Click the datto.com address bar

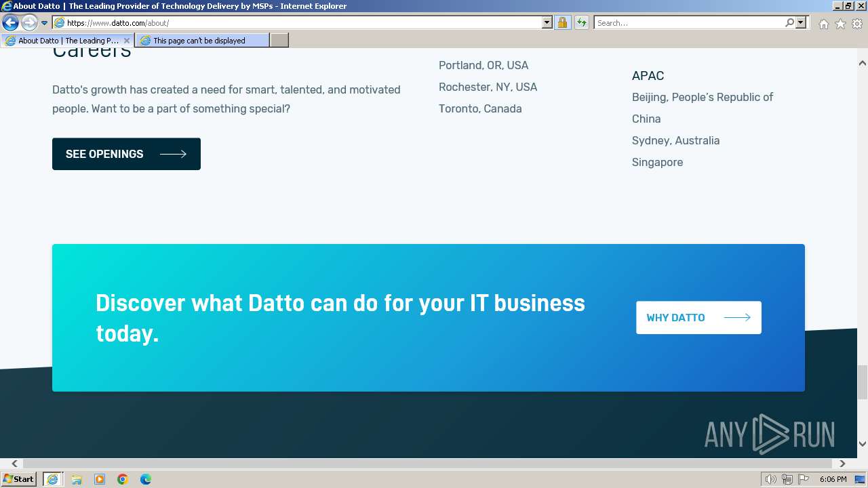(297, 22)
